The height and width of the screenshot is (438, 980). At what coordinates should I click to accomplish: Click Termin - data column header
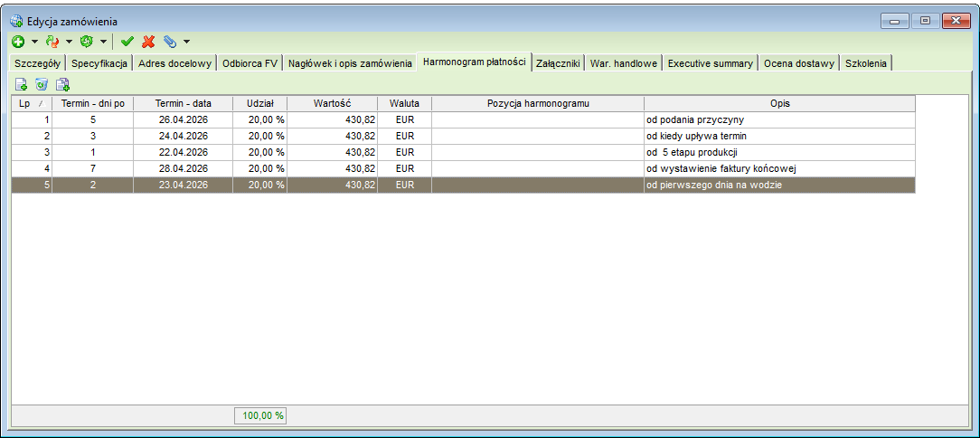tap(184, 103)
